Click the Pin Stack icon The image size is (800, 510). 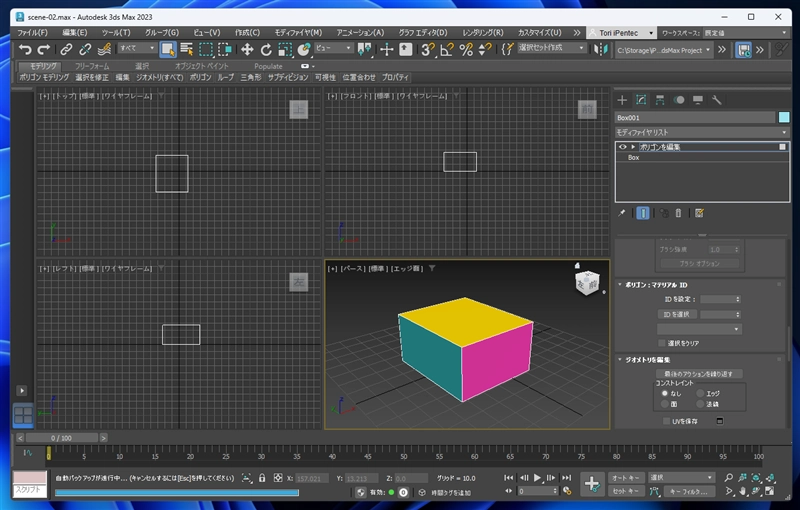(621, 213)
